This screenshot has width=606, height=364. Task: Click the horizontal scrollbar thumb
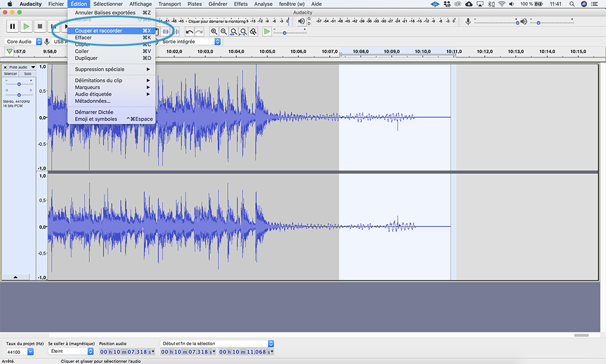581,336
